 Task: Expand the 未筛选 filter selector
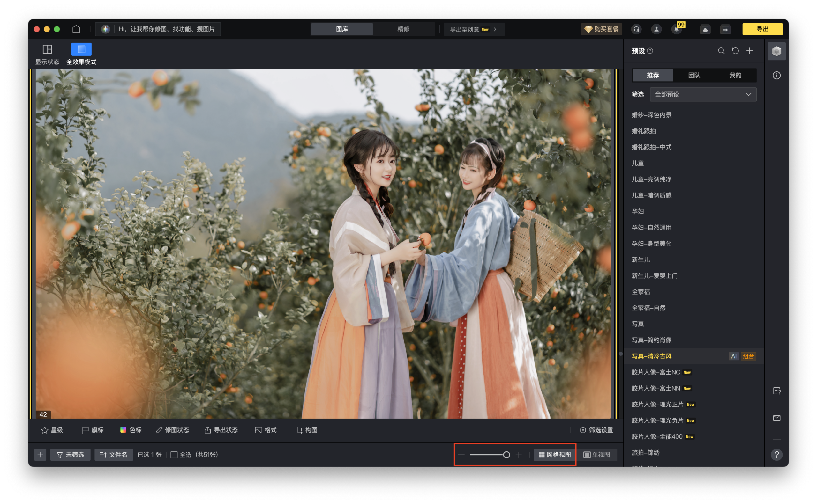[x=71, y=454]
